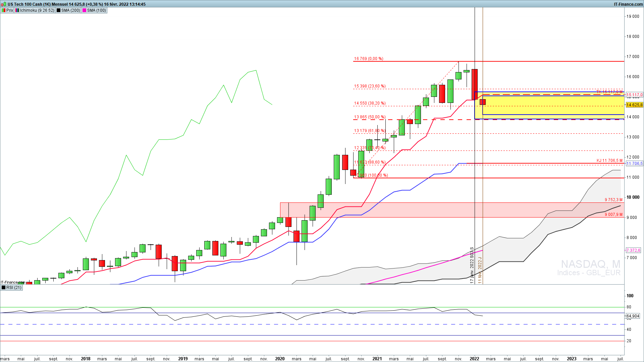Click the Ichimoku multicolor indicator icon

coord(17,10)
